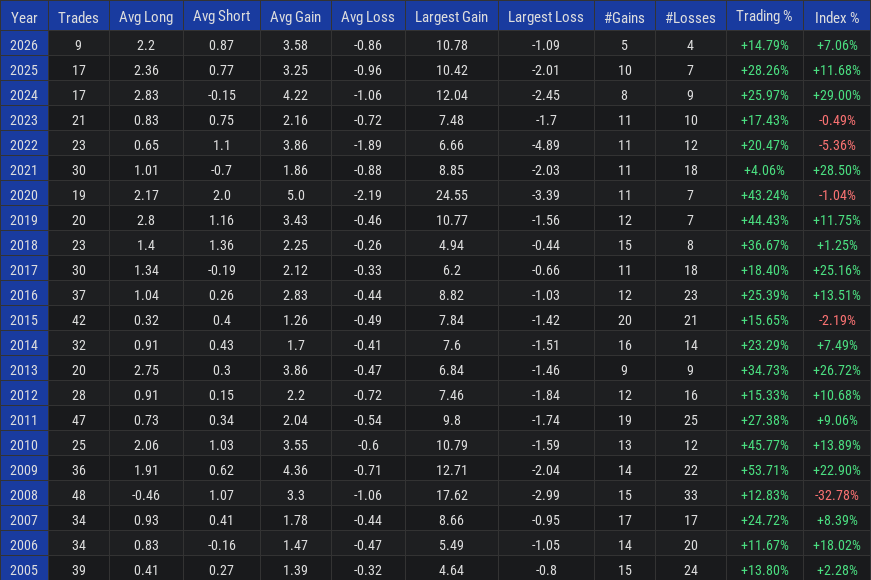Click the #Gains column header
871x580 pixels.
pos(624,16)
